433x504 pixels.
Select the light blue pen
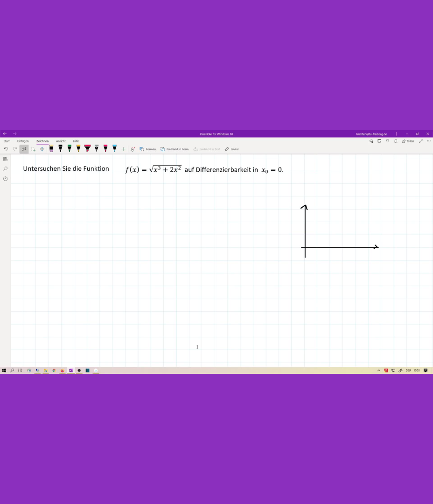(x=114, y=148)
